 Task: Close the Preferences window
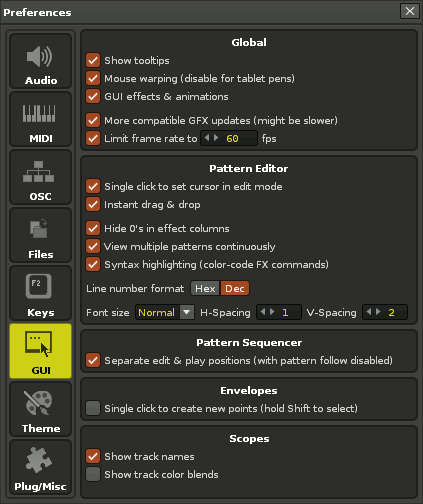pos(410,11)
